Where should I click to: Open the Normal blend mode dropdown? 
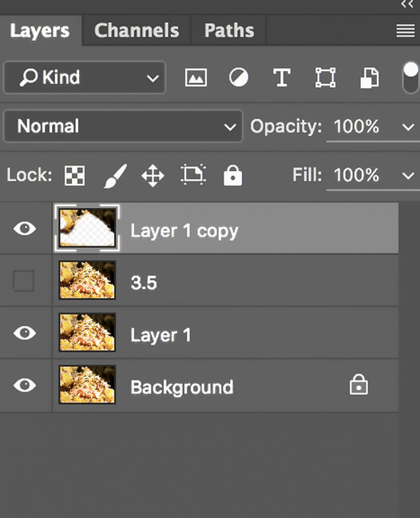[123, 126]
